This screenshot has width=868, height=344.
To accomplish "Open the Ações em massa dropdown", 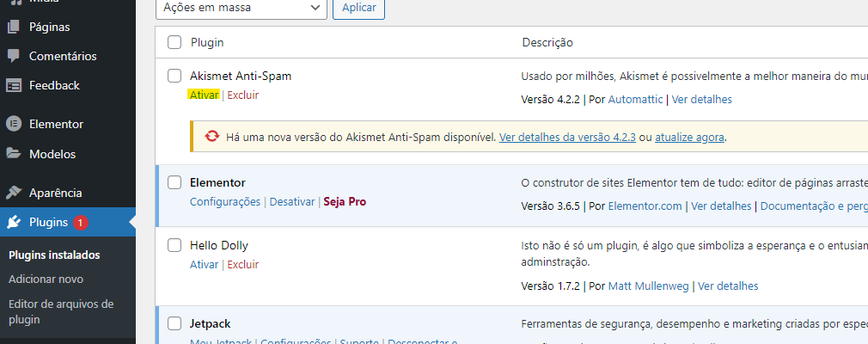I will pyautogui.click(x=241, y=8).
